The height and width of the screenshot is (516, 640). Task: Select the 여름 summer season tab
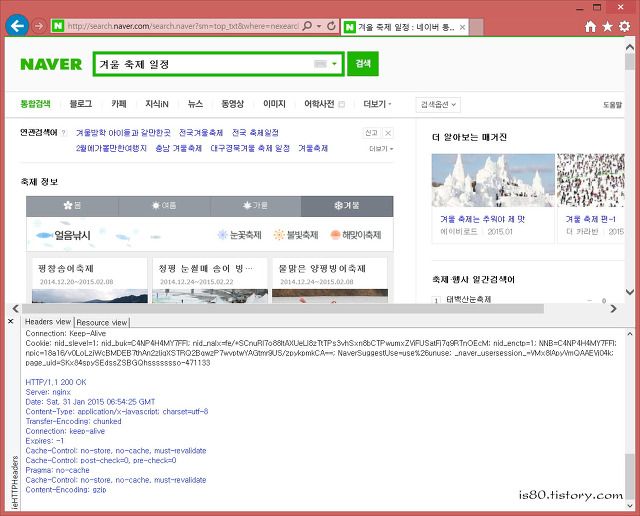pyautogui.click(x=164, y=206)
